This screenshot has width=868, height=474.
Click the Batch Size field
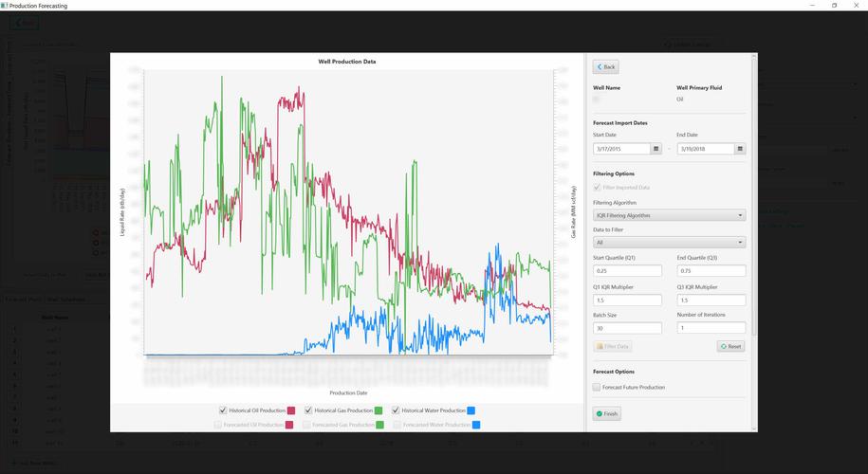click(x=627, y=328)
